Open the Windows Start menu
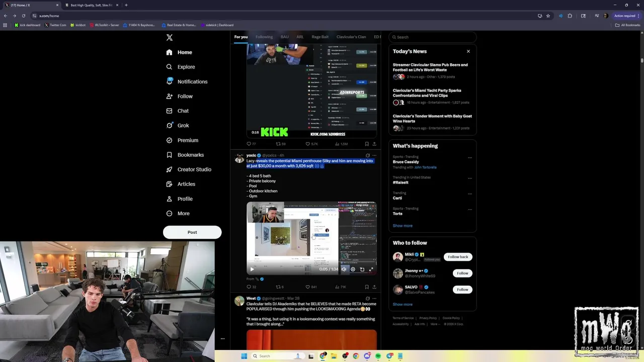 (244, 356)
